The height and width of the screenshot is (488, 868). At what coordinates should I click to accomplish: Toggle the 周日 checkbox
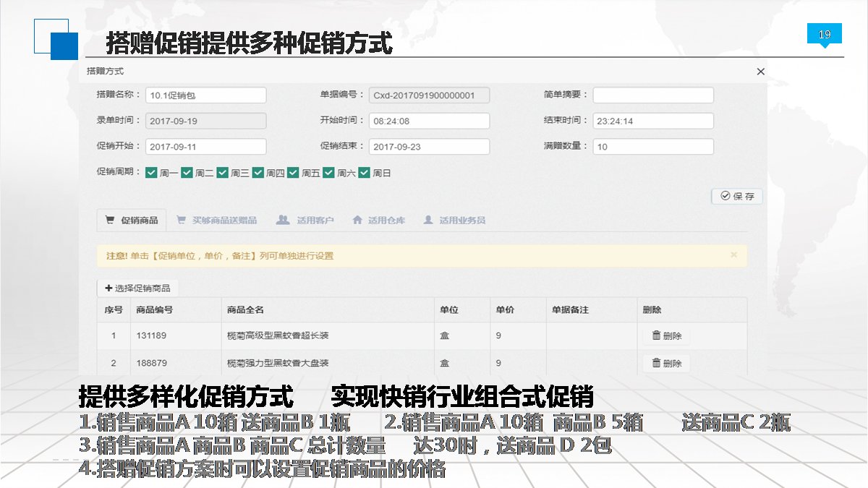click(x=364, y=173)
